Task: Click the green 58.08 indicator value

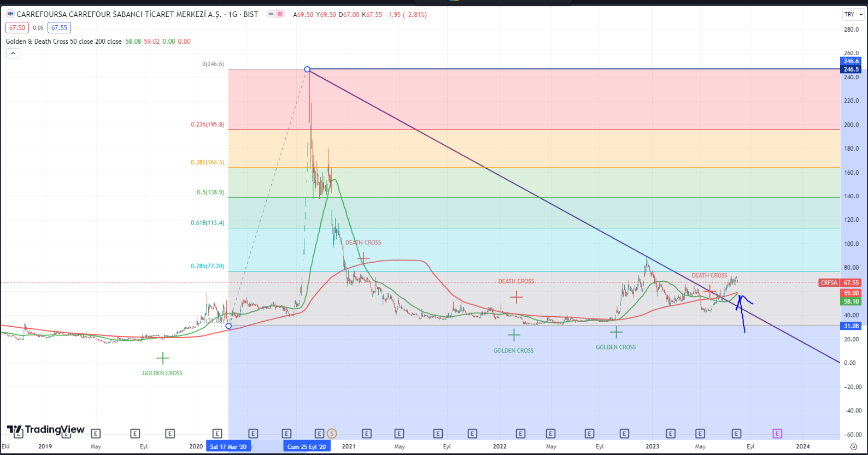Action: (133, 42)
